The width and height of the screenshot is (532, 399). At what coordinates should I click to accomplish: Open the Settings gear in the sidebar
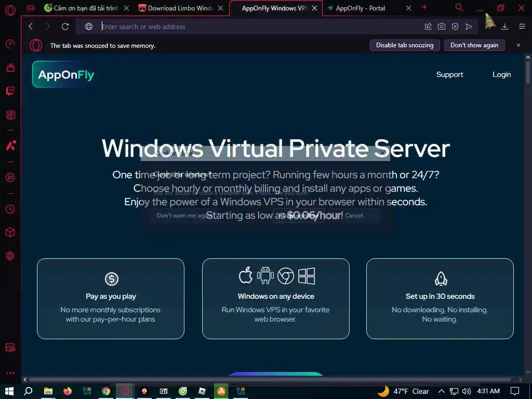tap(10, 256)
